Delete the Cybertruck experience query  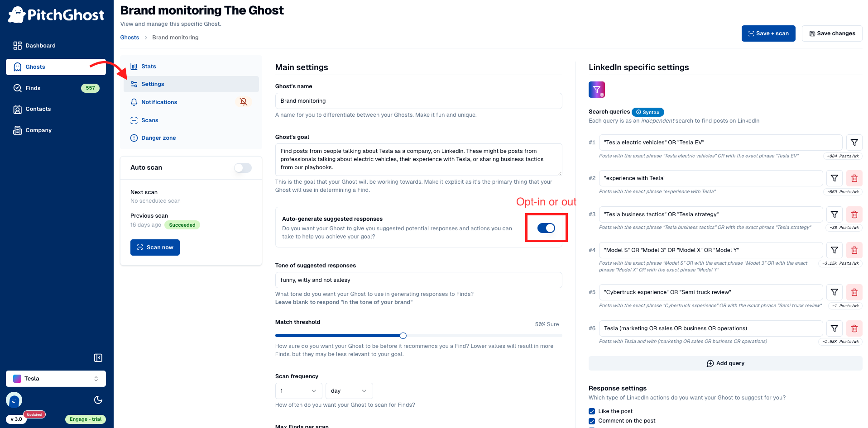point(854,292)
